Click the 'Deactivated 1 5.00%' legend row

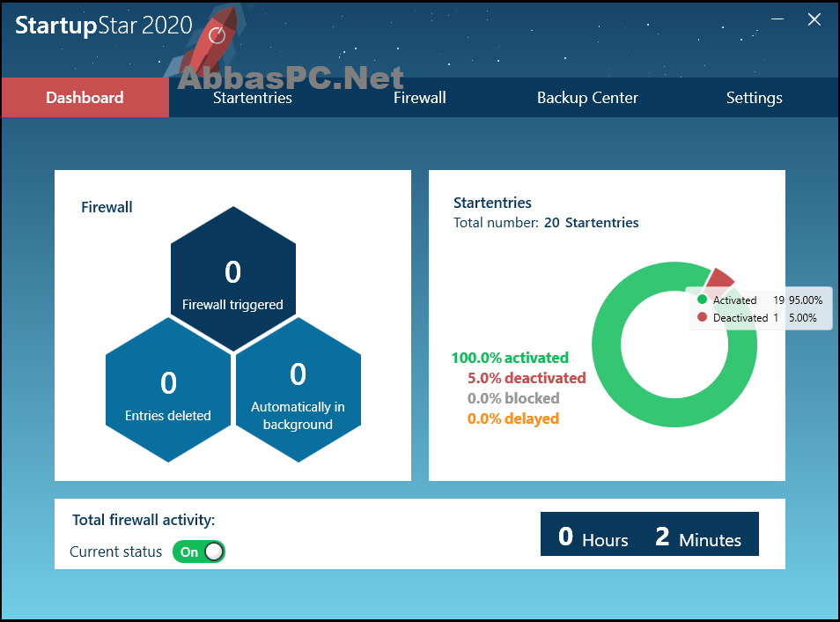click(x=757, y=317)
